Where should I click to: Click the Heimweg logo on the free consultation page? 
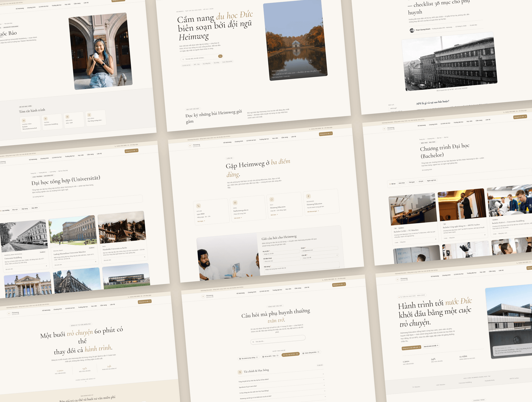13,313
